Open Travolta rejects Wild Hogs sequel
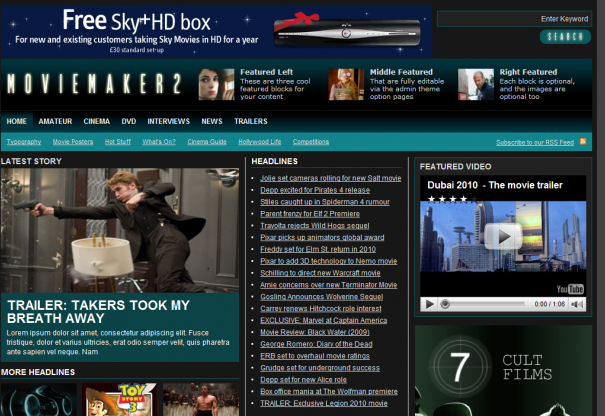 click(x=314, y=226)
